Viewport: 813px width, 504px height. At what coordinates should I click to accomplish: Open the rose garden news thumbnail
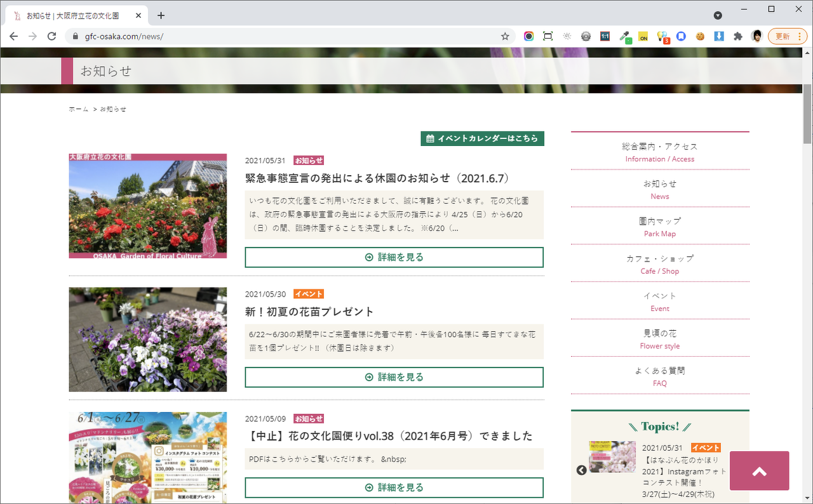[x=147, y=206]
